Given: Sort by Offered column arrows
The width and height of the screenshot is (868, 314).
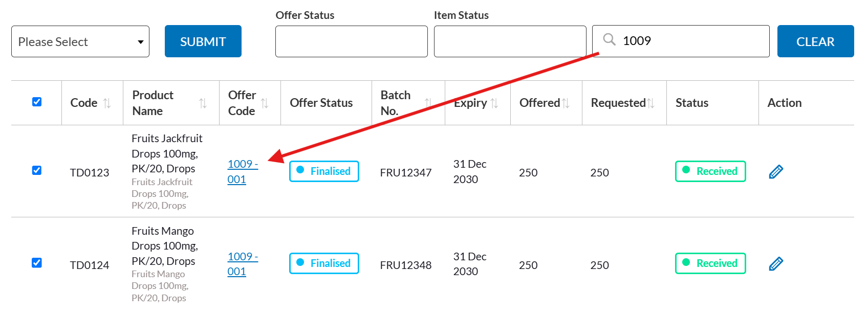Looking at the screenshot, I should coord(566,103).
